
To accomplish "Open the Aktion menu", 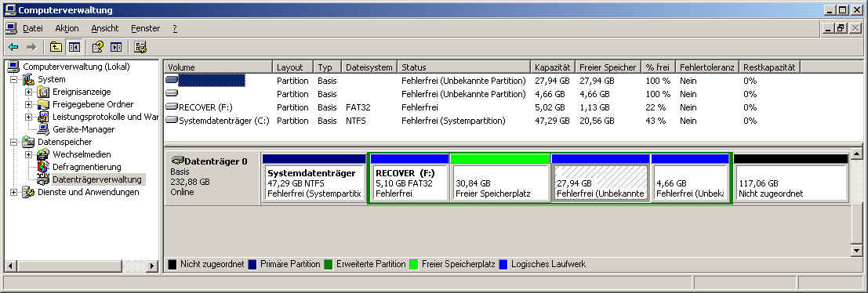I will (67, 28).
